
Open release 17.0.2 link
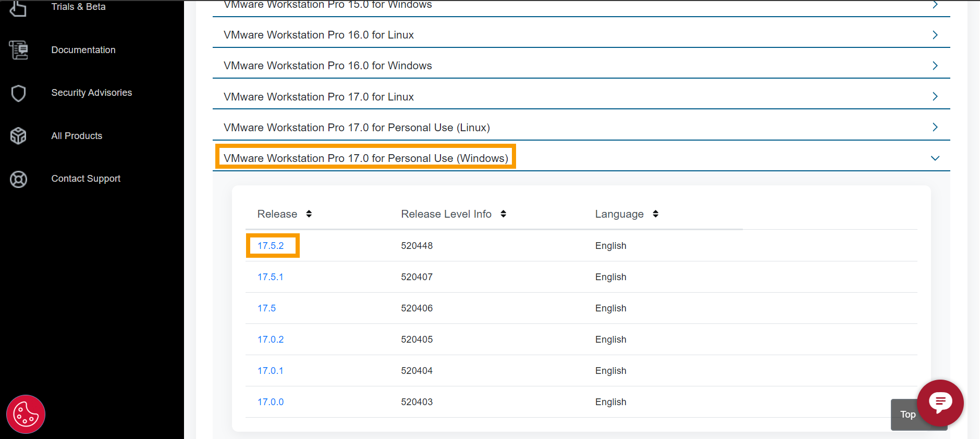coord(271,340)
